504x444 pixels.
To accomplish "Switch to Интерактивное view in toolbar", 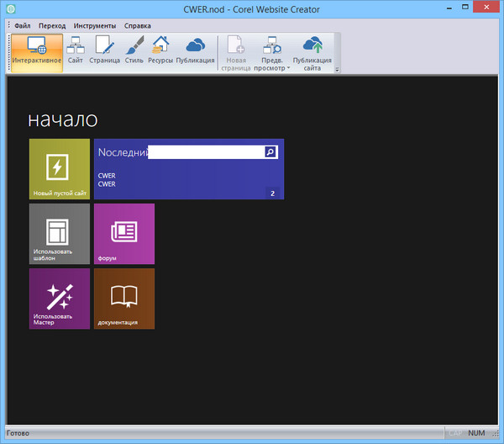I will (x=37, y=52).
